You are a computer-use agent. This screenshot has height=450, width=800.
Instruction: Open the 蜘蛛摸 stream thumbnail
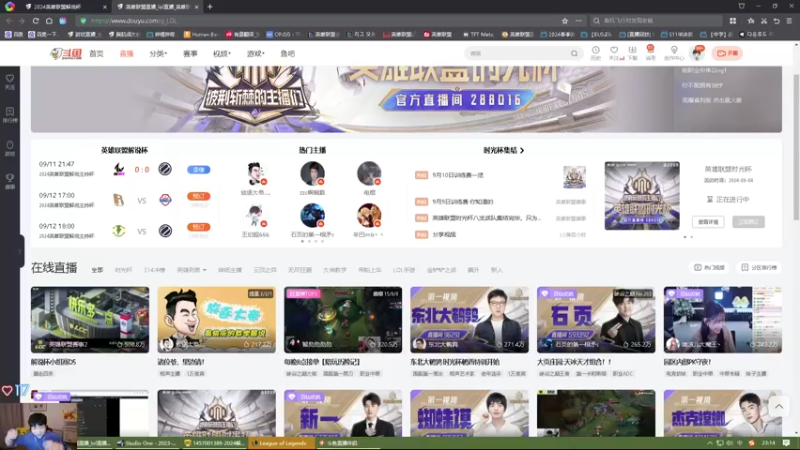(x=469, y=414)
